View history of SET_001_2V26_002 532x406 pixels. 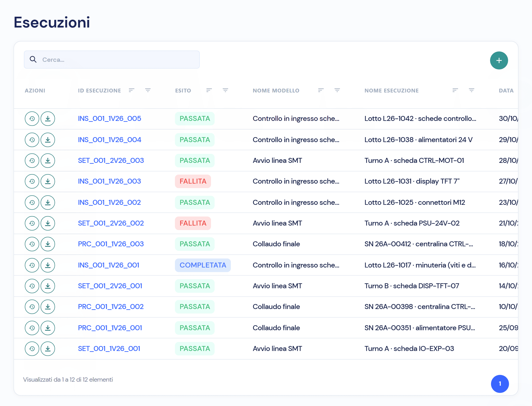(x=32, y=223)
